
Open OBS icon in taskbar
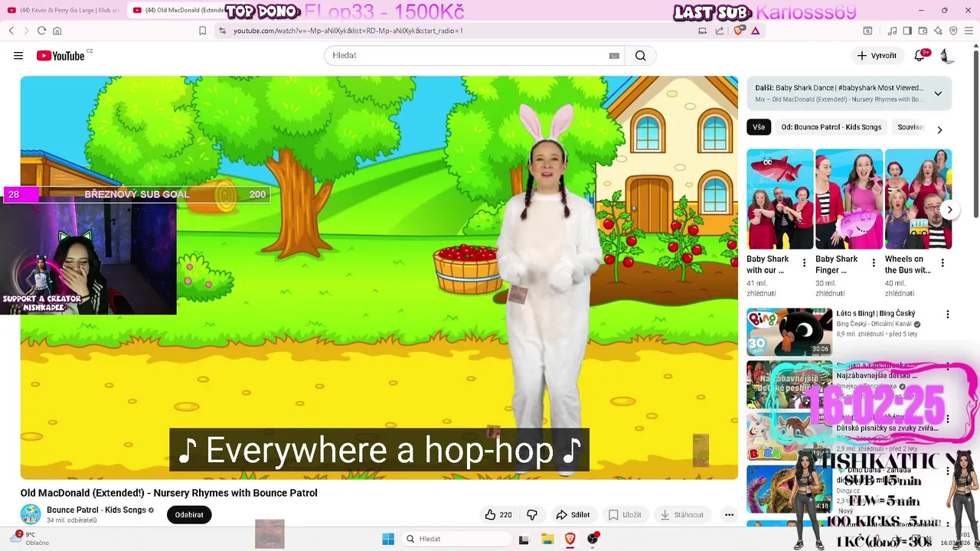pyautogui.click(x=593, y=539)
